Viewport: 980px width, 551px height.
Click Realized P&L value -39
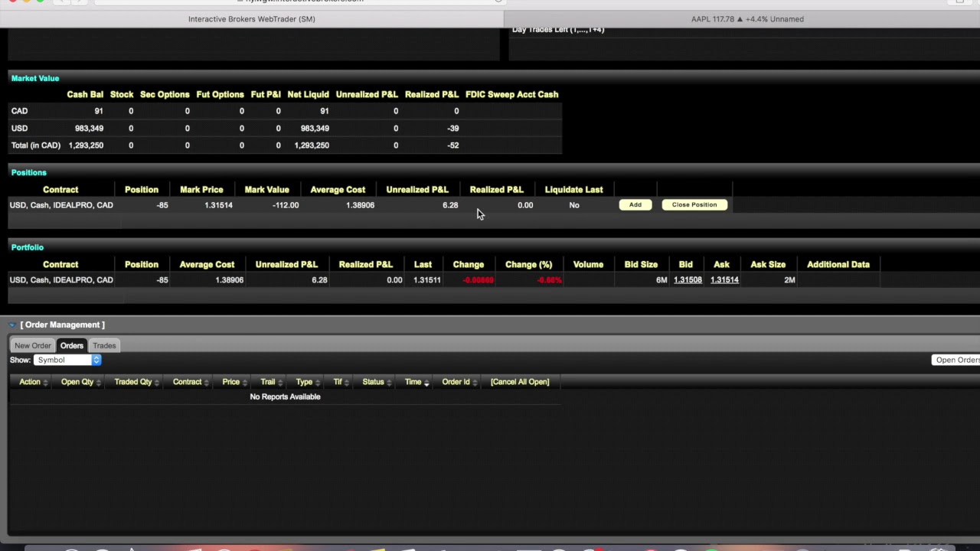(453, 129)
